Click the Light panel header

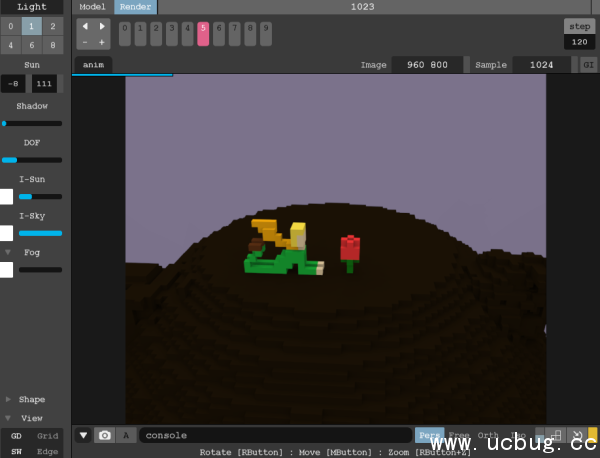(x=32, y=7)
